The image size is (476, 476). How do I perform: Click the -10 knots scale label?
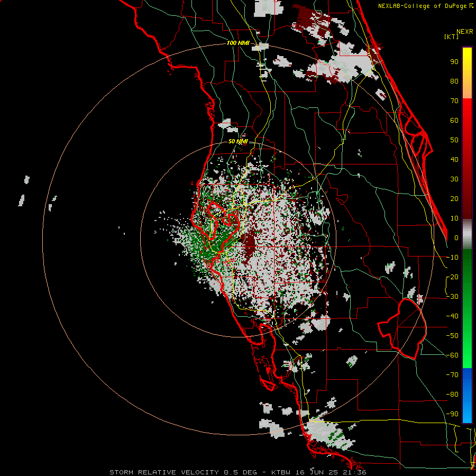click(x=452, y=258)
